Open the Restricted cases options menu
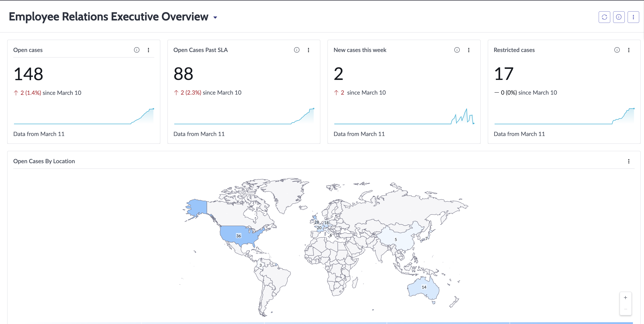This screenshot has width=644, height=324. pyautogui.click(x=629, y=50)
